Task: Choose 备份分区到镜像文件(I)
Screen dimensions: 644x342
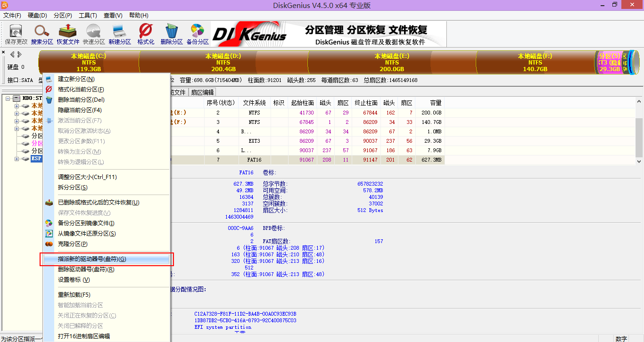Action: point(107,223)
